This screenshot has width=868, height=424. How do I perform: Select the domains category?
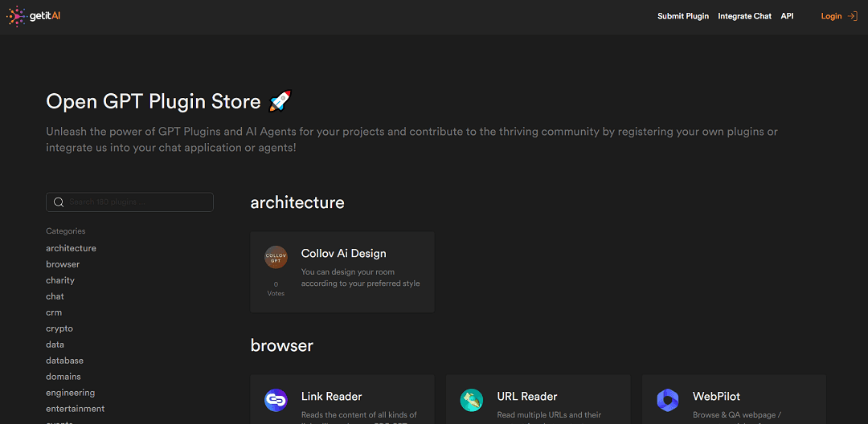pyautogui.click(x=63, y=377)
